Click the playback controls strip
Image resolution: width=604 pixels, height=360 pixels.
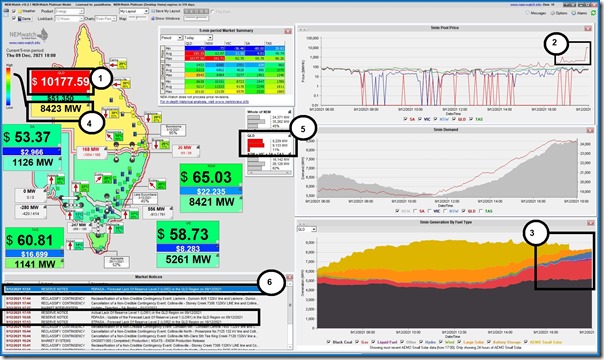click(x=196, y=12)
